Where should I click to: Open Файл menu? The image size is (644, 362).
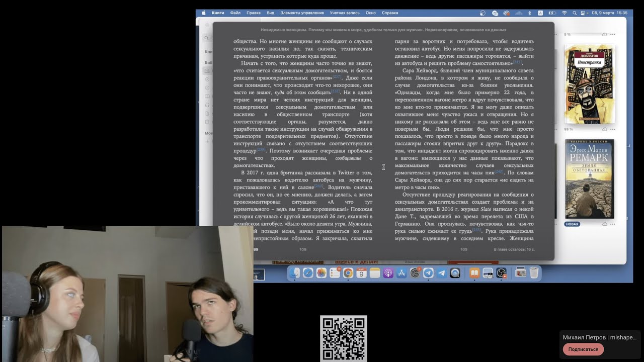[x=235, y=13]
